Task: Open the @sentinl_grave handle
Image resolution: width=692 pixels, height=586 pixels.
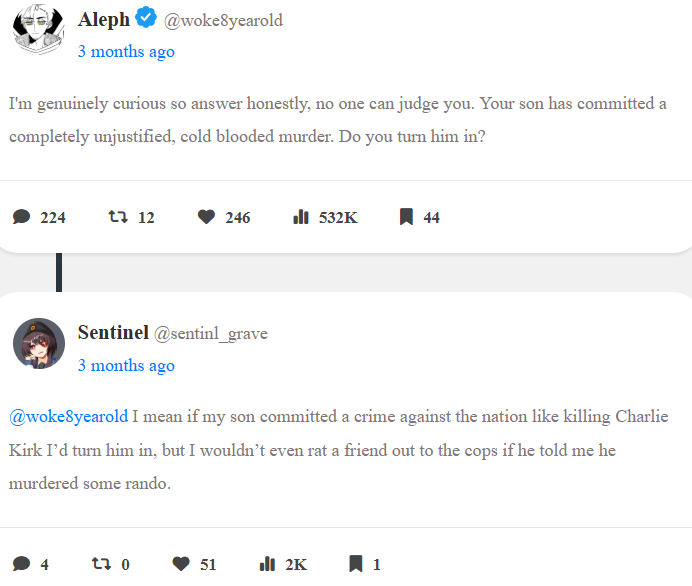Action: point(211,333)
